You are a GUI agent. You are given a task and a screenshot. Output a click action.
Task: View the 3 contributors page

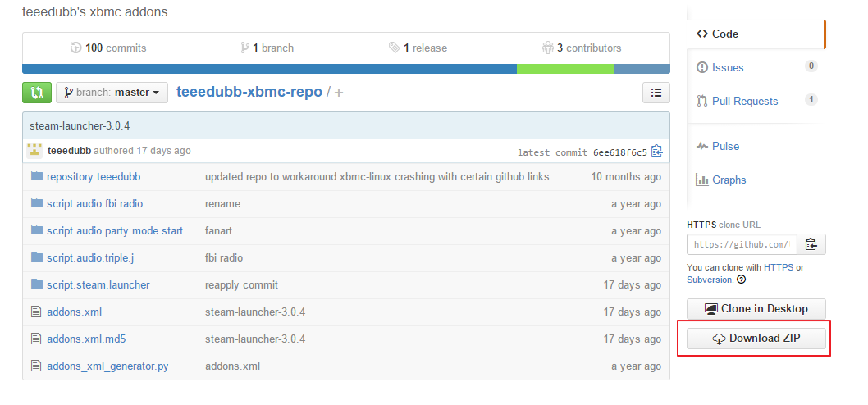click(x=582, y=48)
